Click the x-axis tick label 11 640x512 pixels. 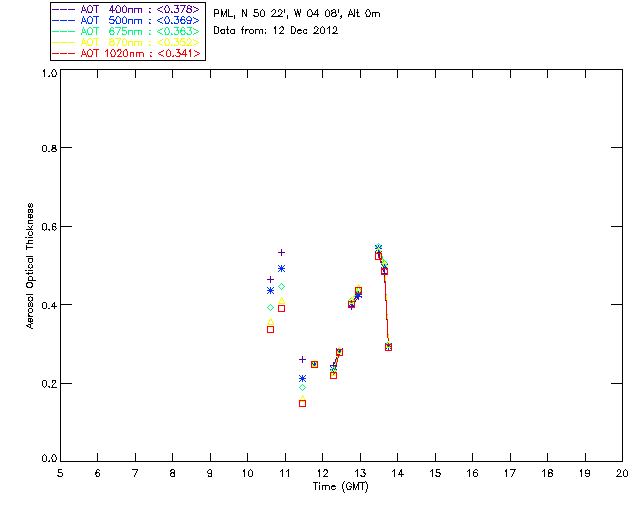pos(285,473)
